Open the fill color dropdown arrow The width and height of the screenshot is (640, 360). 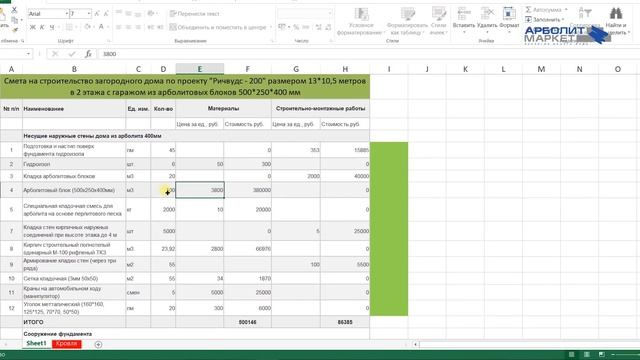tap(93, 27)
